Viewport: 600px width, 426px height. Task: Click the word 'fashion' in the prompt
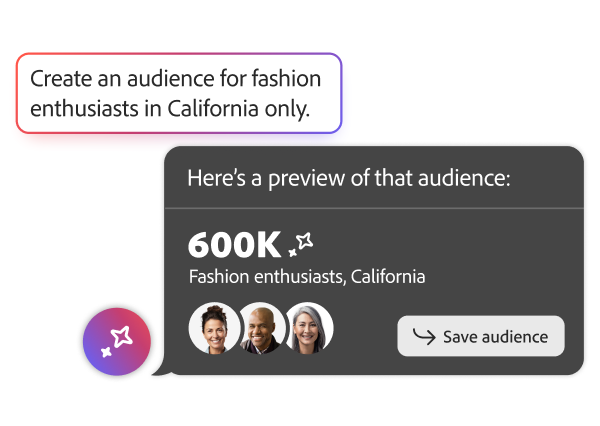point(286,78)
